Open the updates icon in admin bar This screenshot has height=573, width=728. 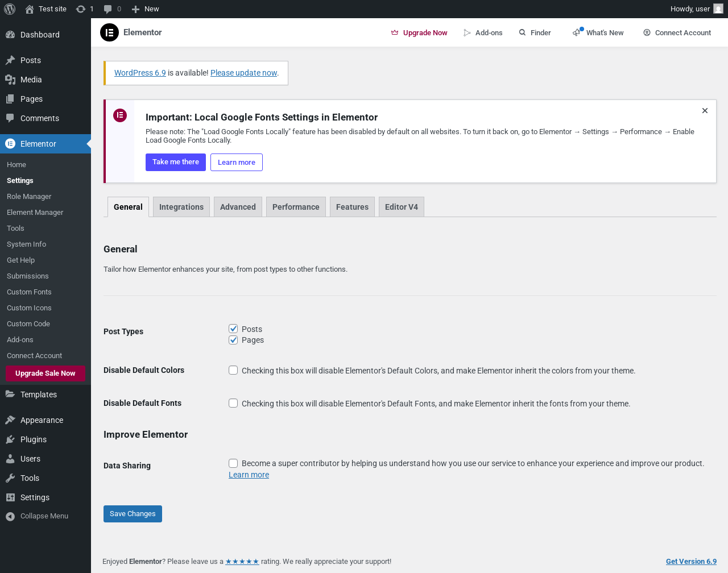tap(81, 9)
